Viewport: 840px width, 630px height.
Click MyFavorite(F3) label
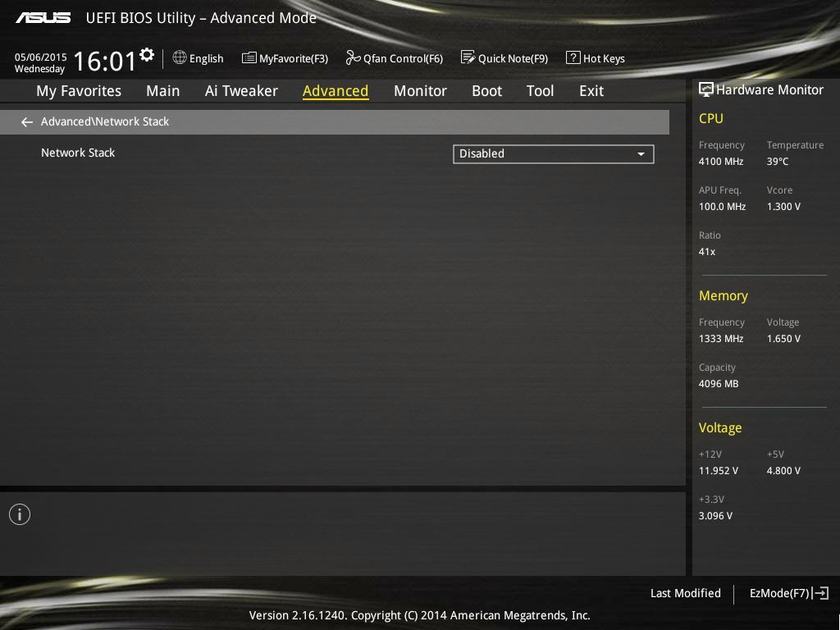click(x=294, y=58)
